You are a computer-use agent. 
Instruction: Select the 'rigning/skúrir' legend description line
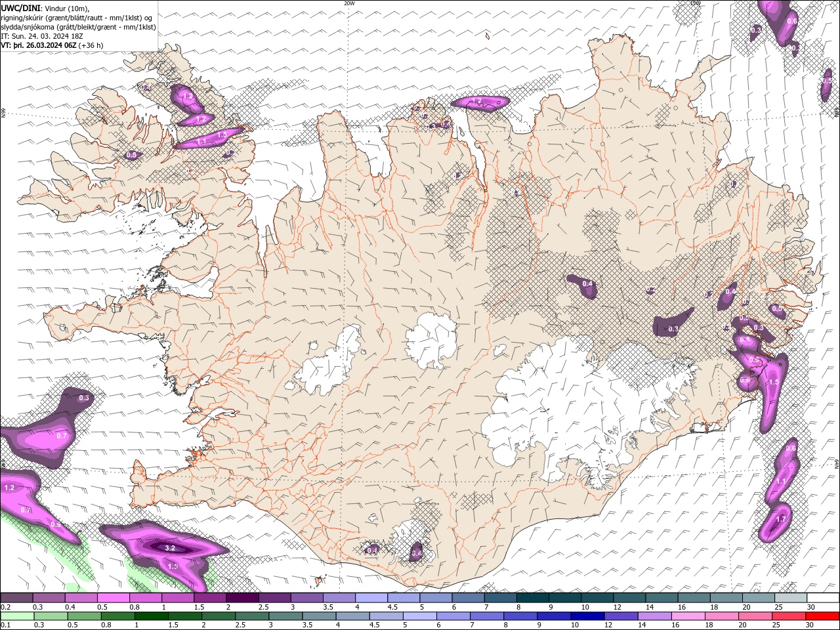[x=76, y=18]
